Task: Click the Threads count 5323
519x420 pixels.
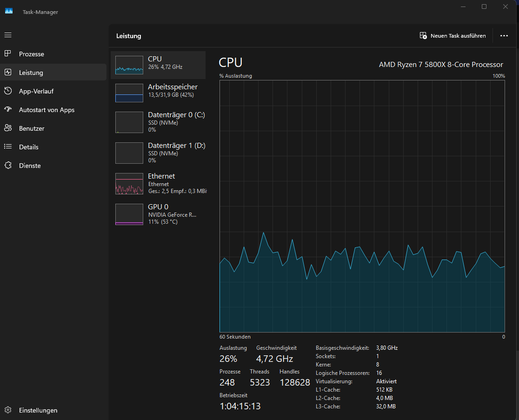Action: 260,383
